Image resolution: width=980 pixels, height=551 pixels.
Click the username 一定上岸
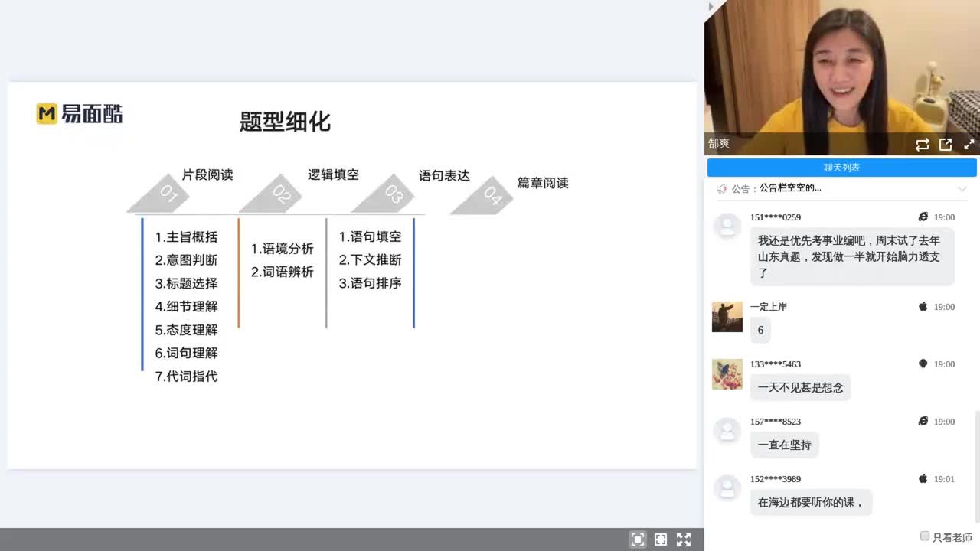[769, 307]
